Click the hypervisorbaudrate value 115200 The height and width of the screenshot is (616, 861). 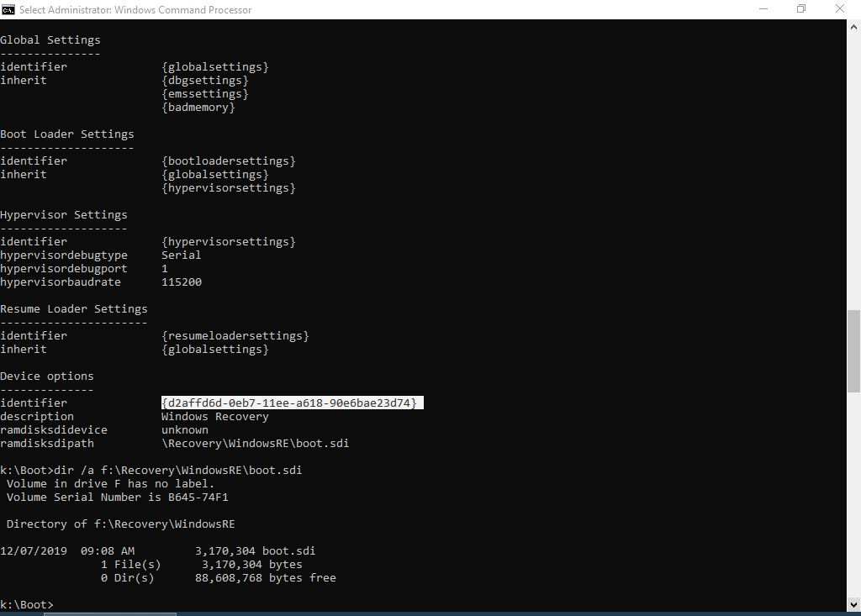[x=182, y=282]
